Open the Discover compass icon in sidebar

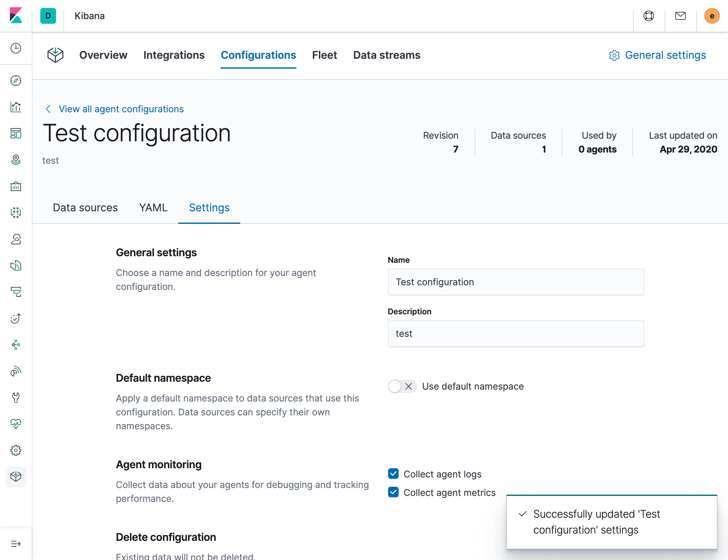click(x=16, y=81)
